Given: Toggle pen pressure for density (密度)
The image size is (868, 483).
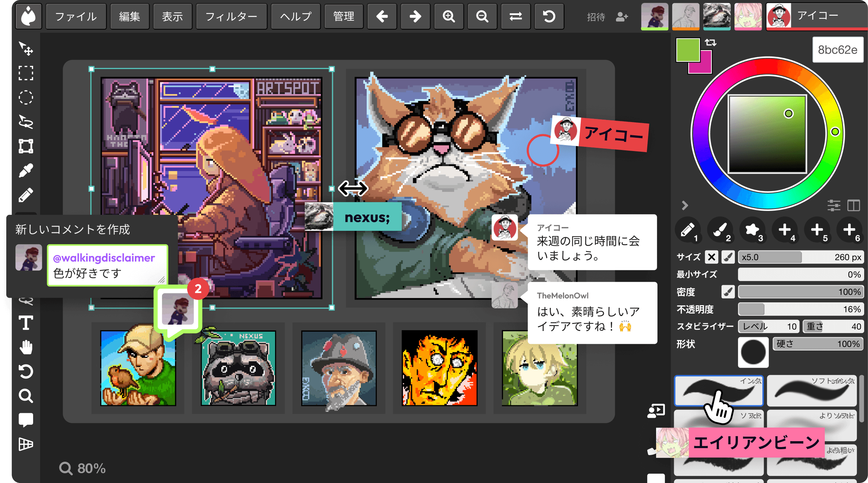Looking at the screenshot, I should 728,292.
